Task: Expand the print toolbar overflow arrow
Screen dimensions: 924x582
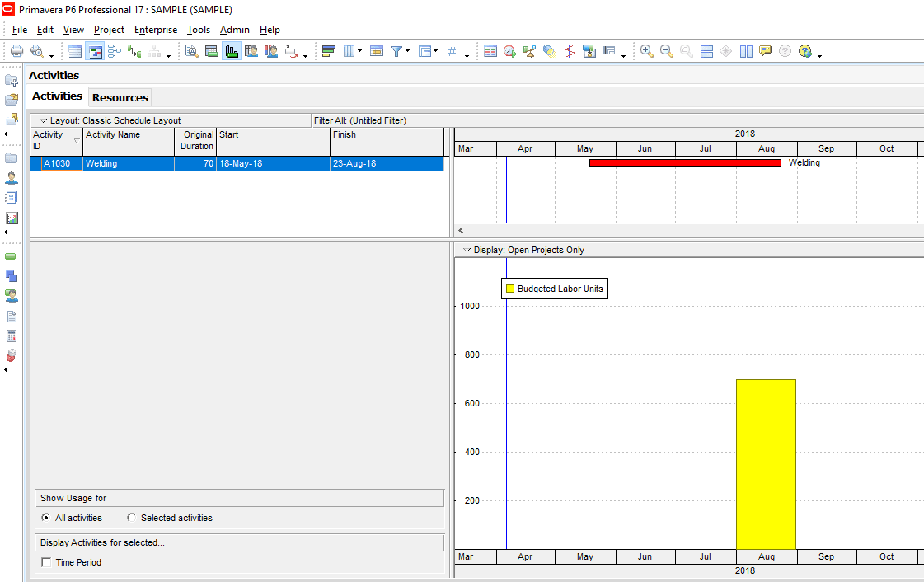Action: pos(52,56)
